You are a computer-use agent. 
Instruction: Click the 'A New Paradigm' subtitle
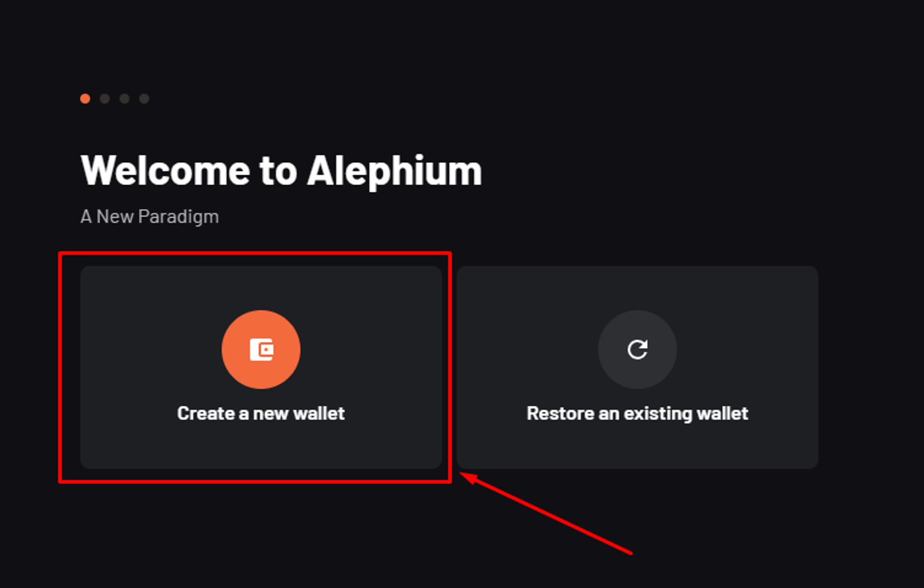point(150,217)
